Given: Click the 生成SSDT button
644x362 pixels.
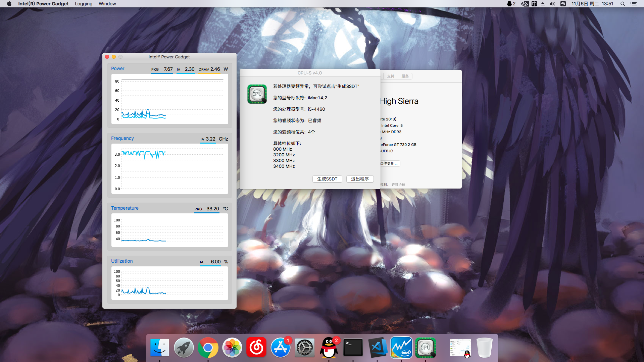Looking at the screenshot, I should 327,179.
